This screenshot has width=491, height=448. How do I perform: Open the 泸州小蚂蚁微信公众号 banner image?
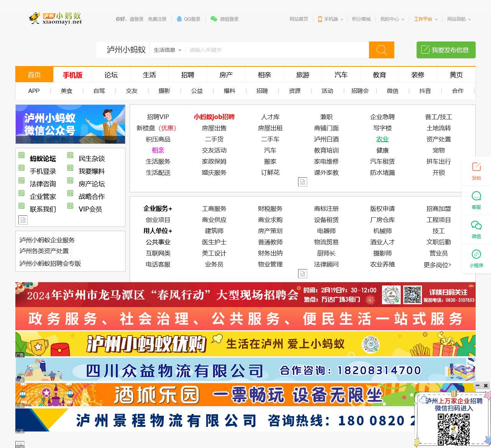[70, 124]
